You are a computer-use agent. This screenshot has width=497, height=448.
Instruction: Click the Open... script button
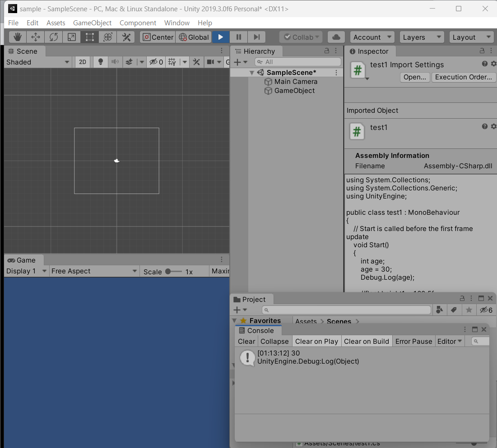pos(414,77)
